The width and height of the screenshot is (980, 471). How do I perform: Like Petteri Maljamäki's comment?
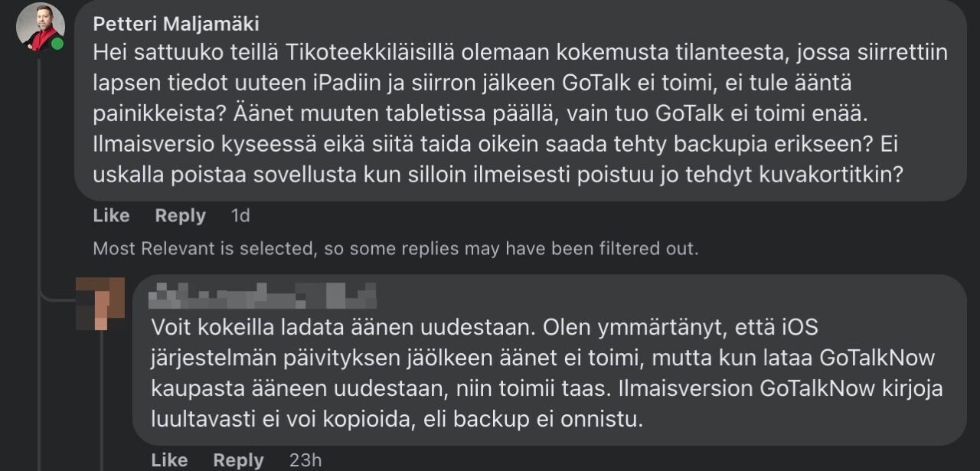[x=111, y=216]
